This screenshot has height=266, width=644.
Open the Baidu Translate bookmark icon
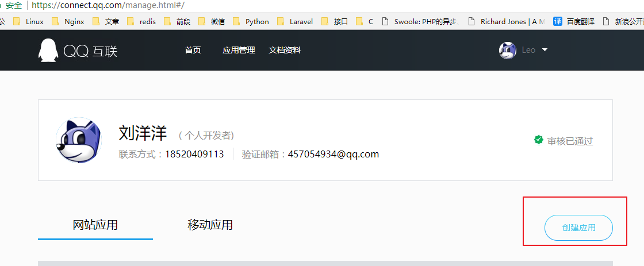click(557, 21)
